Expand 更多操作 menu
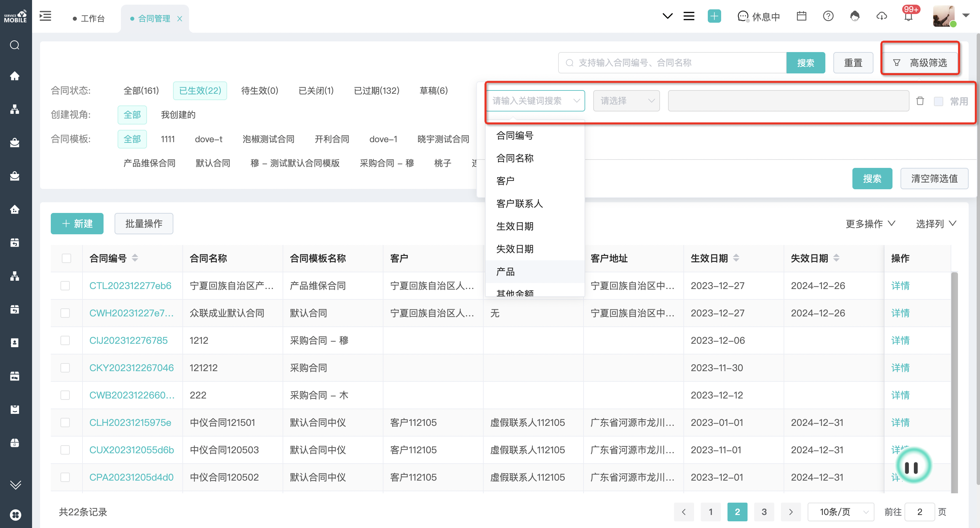Screen dimensions: 980x528 pos(870,224)
